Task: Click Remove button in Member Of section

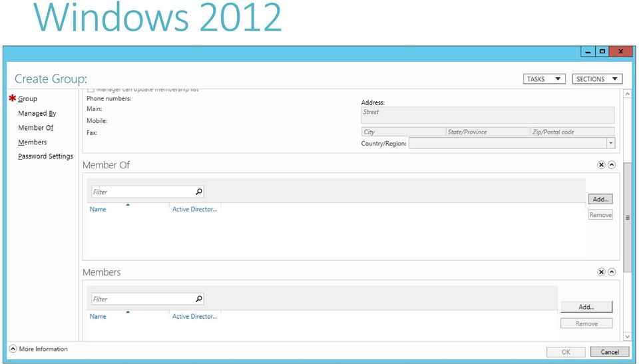Action: (x=600, y=215)
